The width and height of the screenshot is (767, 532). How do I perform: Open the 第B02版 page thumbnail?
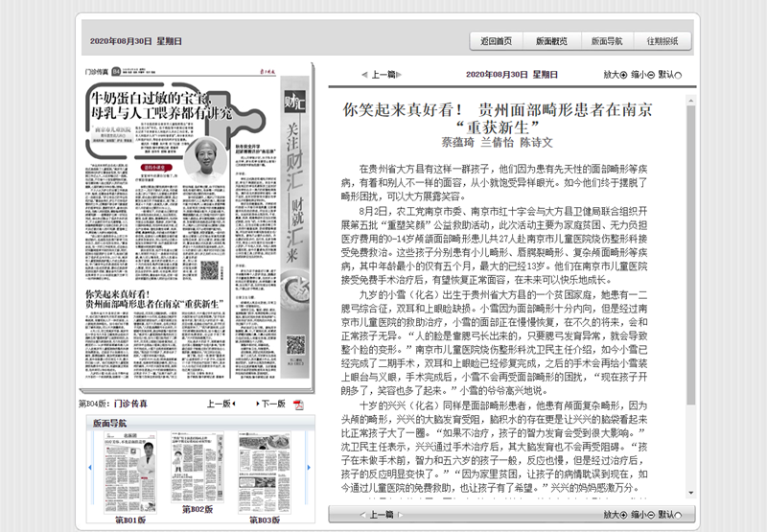pos(198,467)
